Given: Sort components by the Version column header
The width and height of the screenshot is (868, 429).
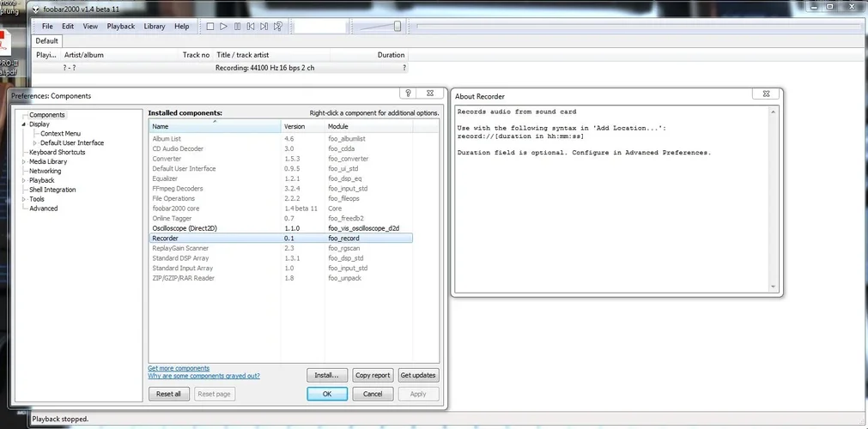Looking at the screenshot, I should (294, 127).
